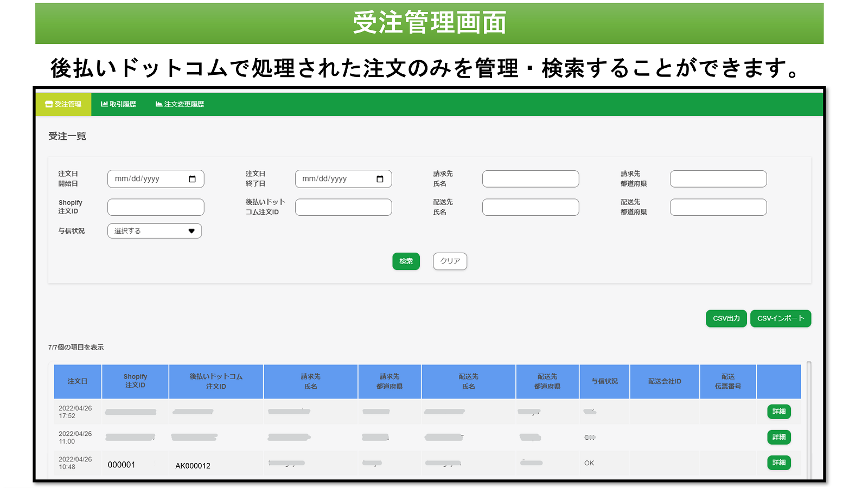Open 詳細 for the 11:00 order
Viewport: 868px width, 488px height.
(779, 437)
